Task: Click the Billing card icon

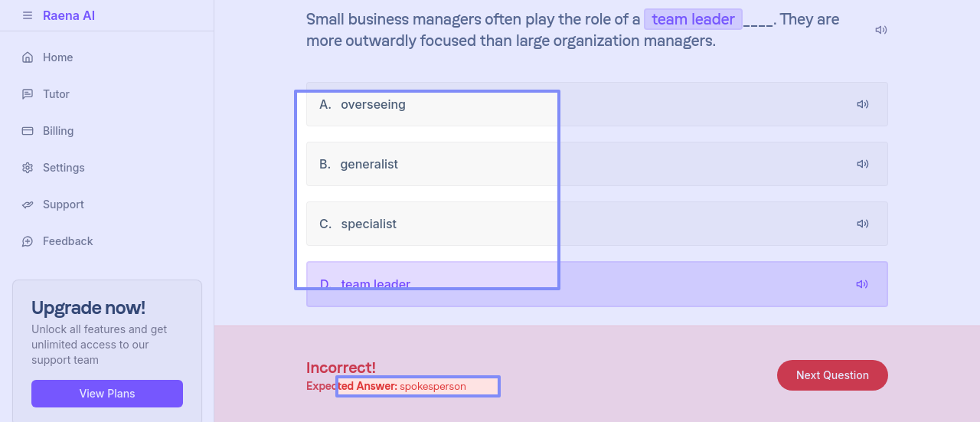Action: pos(28,131)
